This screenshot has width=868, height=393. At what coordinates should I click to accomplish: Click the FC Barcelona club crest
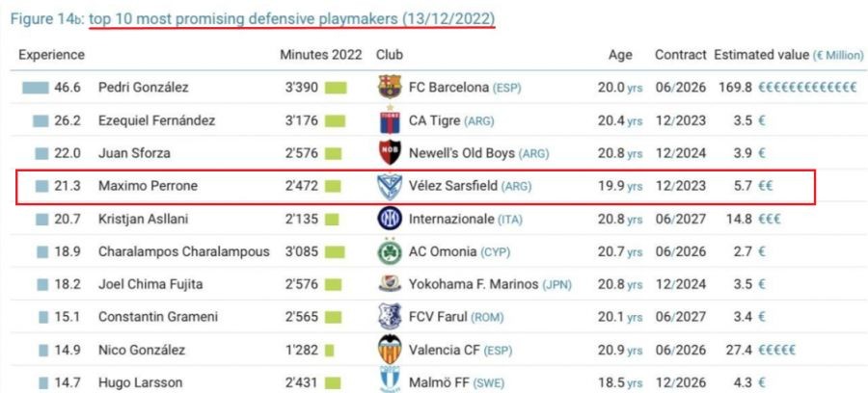click(x=389, y=88)
